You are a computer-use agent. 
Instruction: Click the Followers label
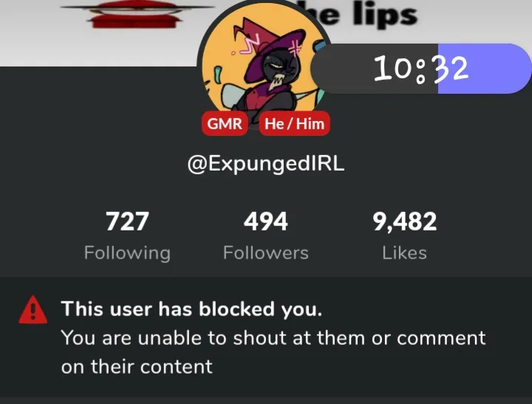click(x=266, y=253)
